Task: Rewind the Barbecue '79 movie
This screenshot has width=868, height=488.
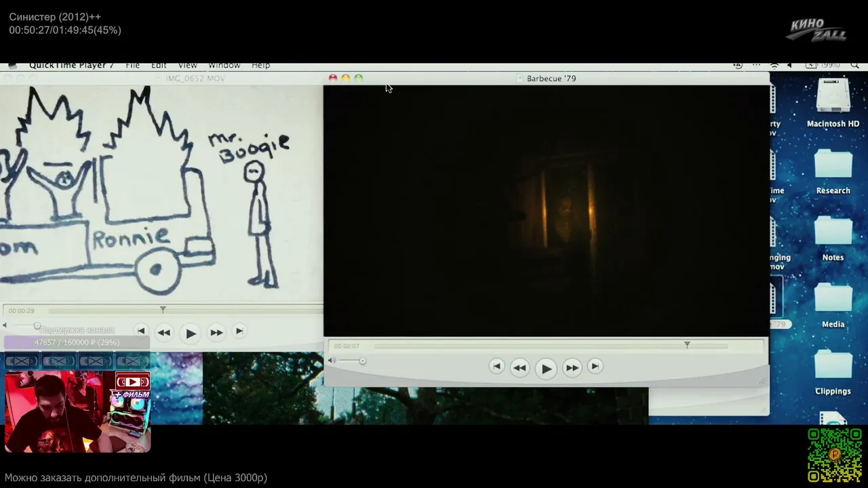Action: [x=519, y=368]
